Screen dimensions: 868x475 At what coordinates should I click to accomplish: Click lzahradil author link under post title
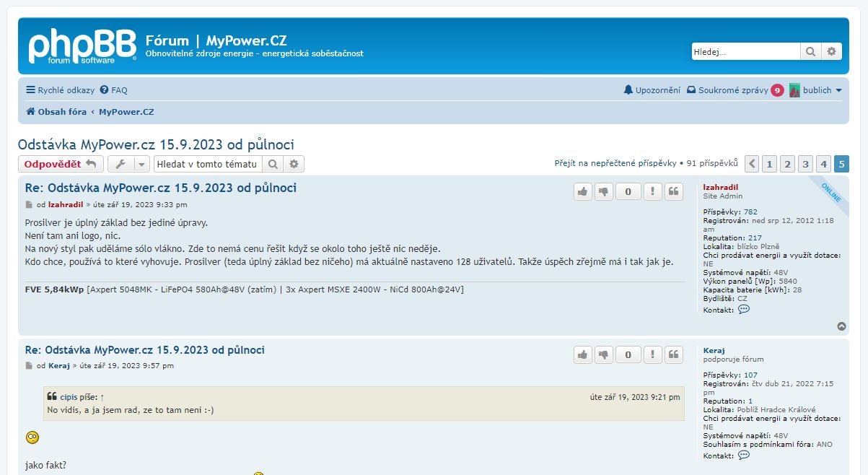click(66, 204)
